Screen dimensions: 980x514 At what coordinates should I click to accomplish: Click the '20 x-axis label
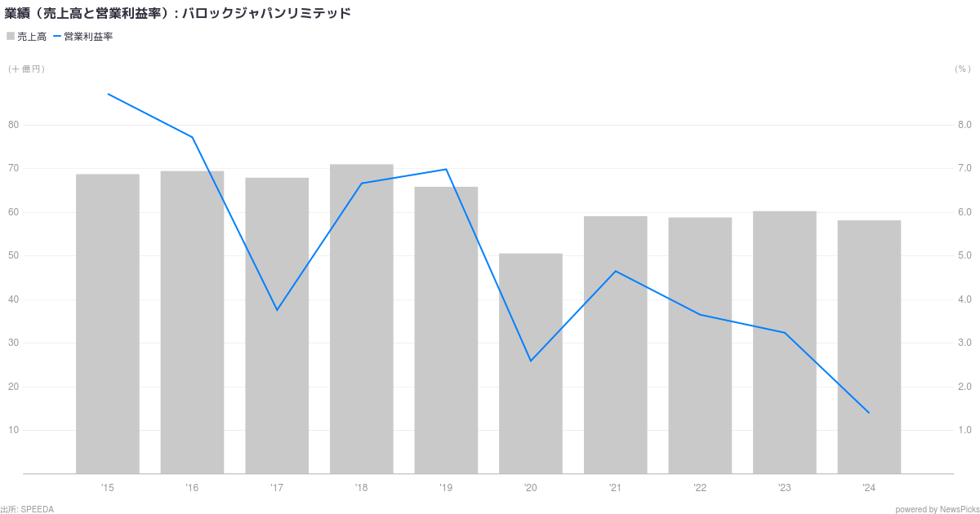tap(531, 488)
